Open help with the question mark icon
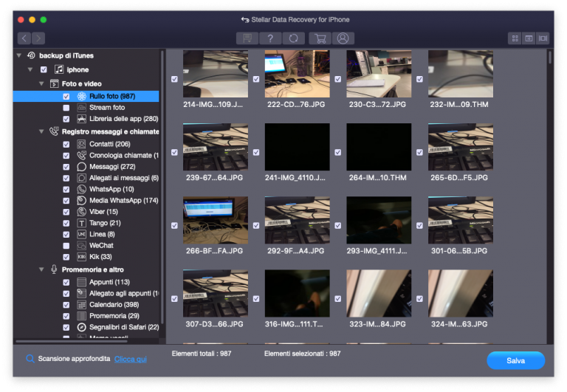The height and width of the screenshot is (392, 567). (270, 38)
